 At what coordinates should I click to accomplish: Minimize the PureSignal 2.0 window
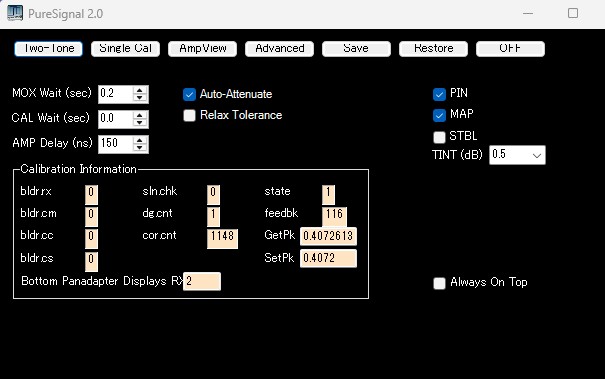click(x=528, y=14)
